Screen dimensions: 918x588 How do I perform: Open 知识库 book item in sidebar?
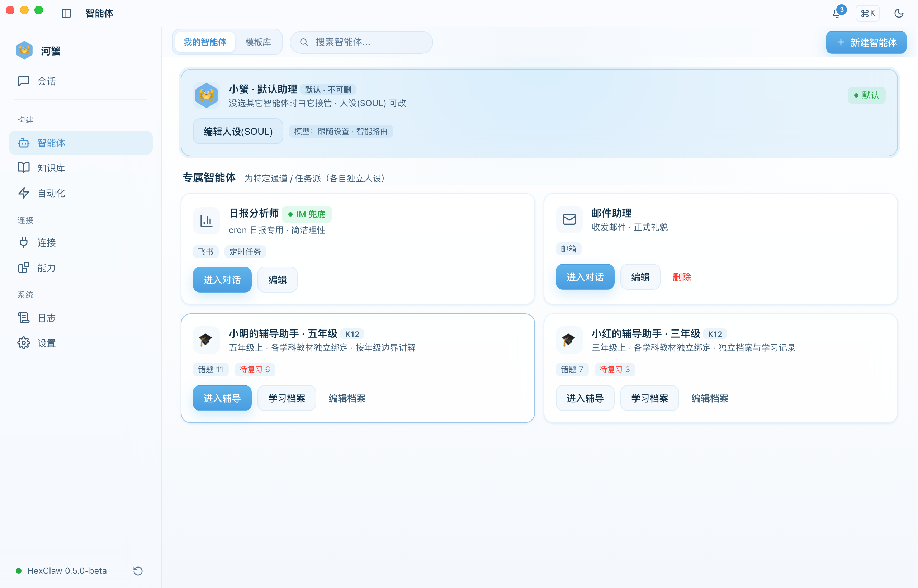click(81, 168)
